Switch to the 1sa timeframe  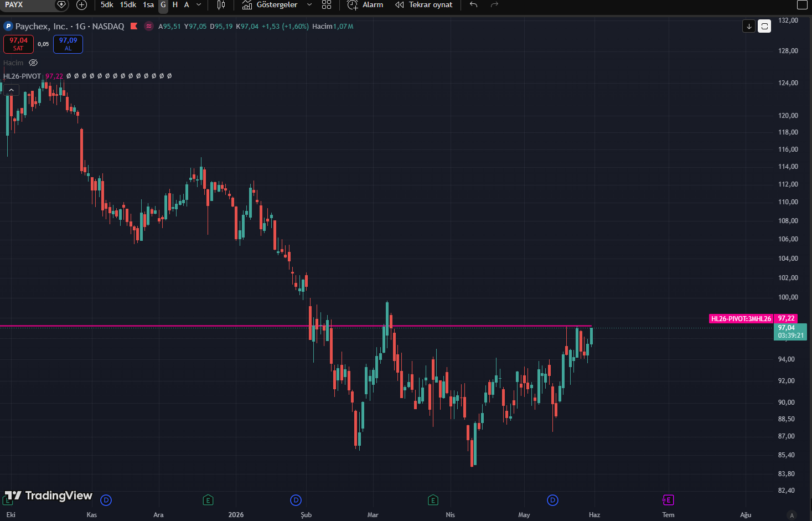148,5
